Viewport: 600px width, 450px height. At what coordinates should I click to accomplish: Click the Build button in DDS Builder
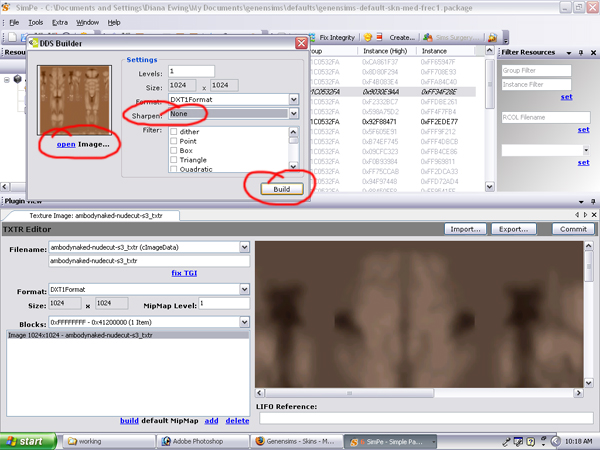pyautogui.click(x=282, y=189)
